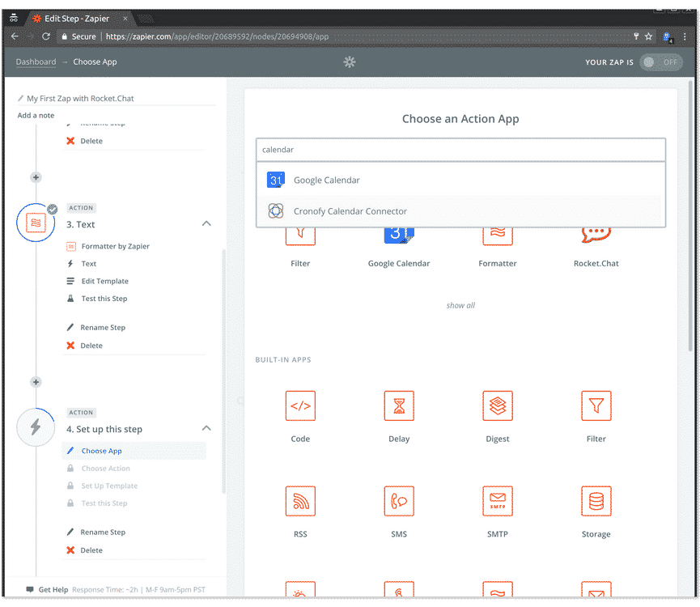Image resolution: width=700 pixels, height=607 pixels.
Task: Open the browser extension icon in toolbar
Action: (x=668, y=37)
